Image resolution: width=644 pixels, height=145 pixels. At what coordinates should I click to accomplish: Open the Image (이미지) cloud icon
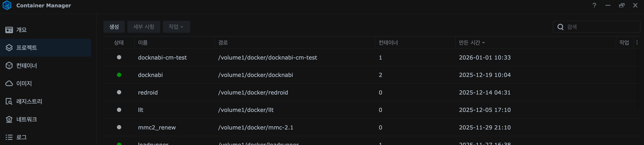pos(9,83)
